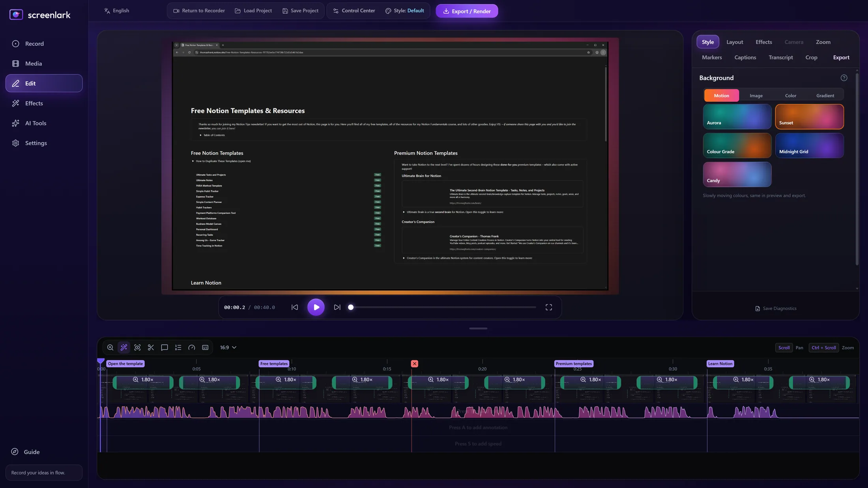The image size is (868, 488).
Task: Click the 0:20 label on the timeline ruler
Action: [x=482, y=369]
